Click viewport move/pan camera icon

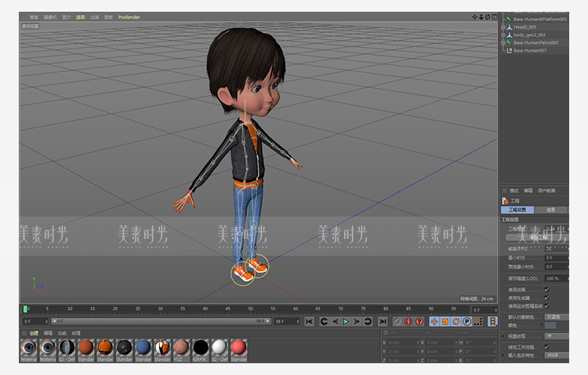point(475,17)
